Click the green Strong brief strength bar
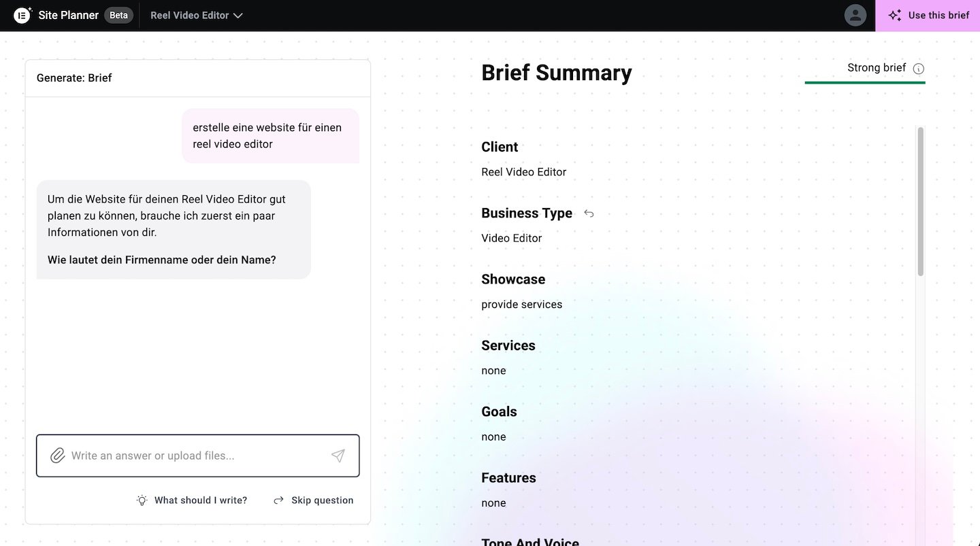Screen dimensions: 980x546 (864, 82)
